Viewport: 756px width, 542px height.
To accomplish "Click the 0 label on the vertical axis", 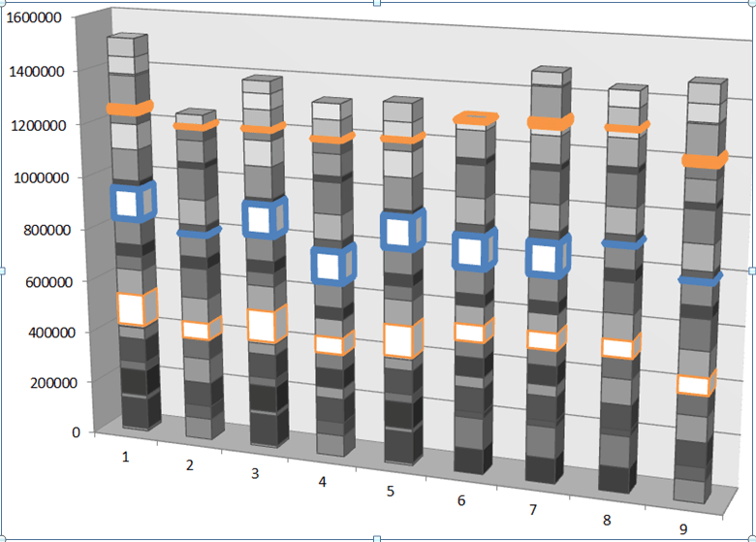I will (75, 432).
